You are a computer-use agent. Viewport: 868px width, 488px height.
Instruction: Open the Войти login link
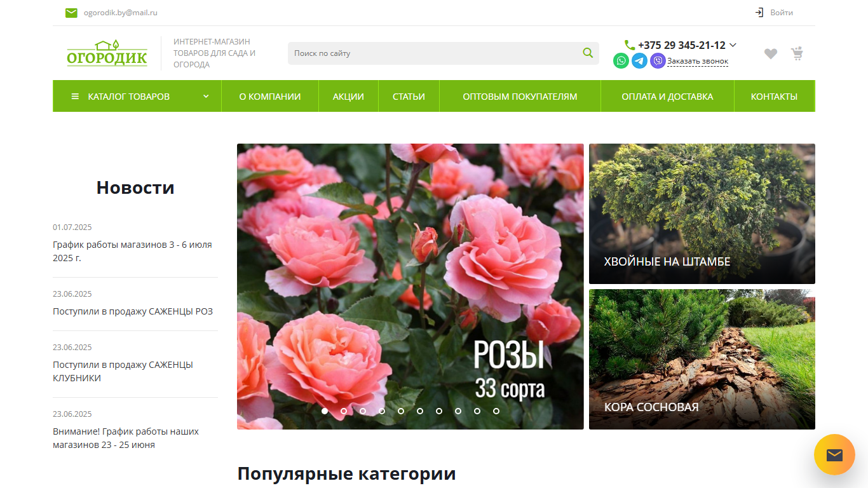(x=782, y=13)
